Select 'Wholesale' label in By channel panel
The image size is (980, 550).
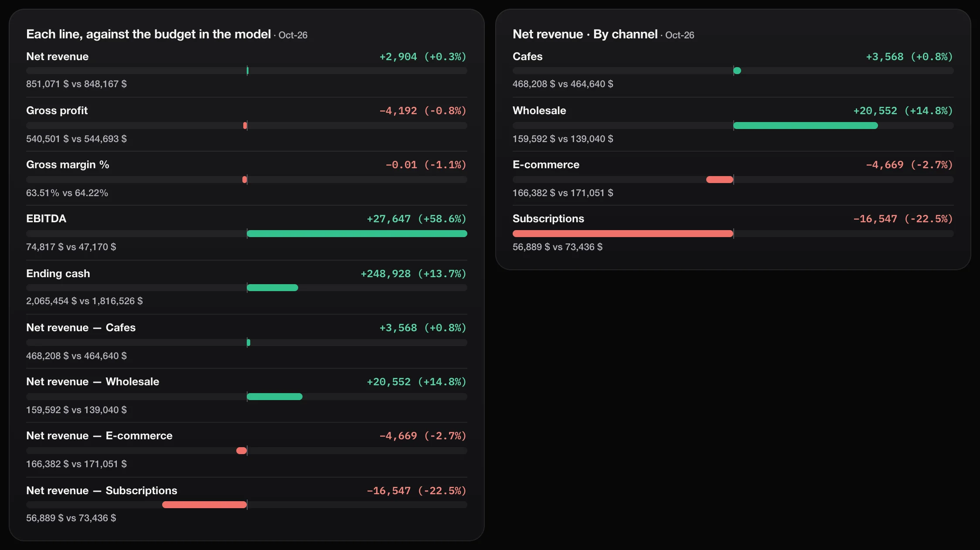[x=539, y=111]
